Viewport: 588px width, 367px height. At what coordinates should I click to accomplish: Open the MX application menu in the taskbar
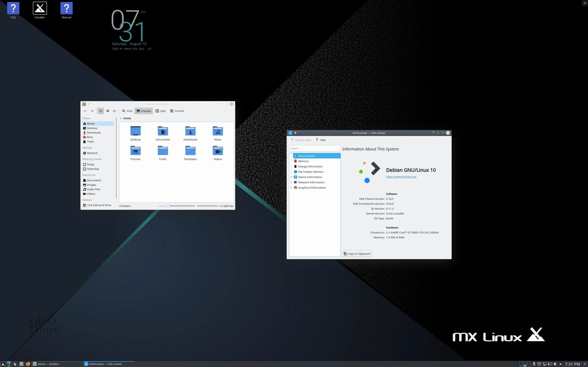pyautogui.click(x=3, y=364)
